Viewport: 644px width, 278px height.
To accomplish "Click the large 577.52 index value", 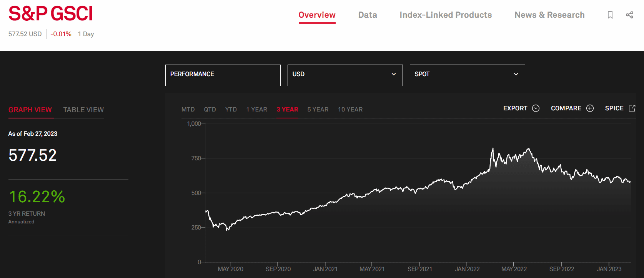I will [33, 155].
